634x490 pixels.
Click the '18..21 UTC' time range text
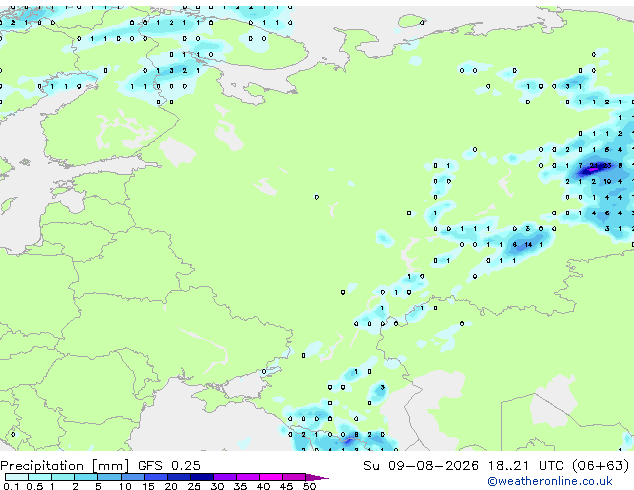[526, 466]
